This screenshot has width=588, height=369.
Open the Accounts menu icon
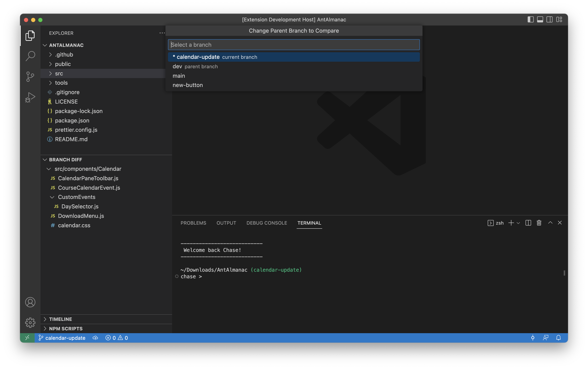(30, 302)
